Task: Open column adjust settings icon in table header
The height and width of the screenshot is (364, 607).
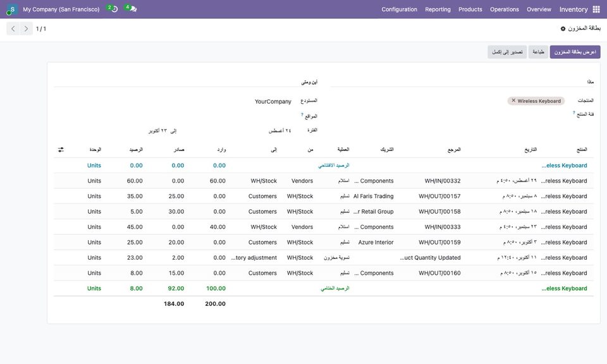Action: click(61, 149)
